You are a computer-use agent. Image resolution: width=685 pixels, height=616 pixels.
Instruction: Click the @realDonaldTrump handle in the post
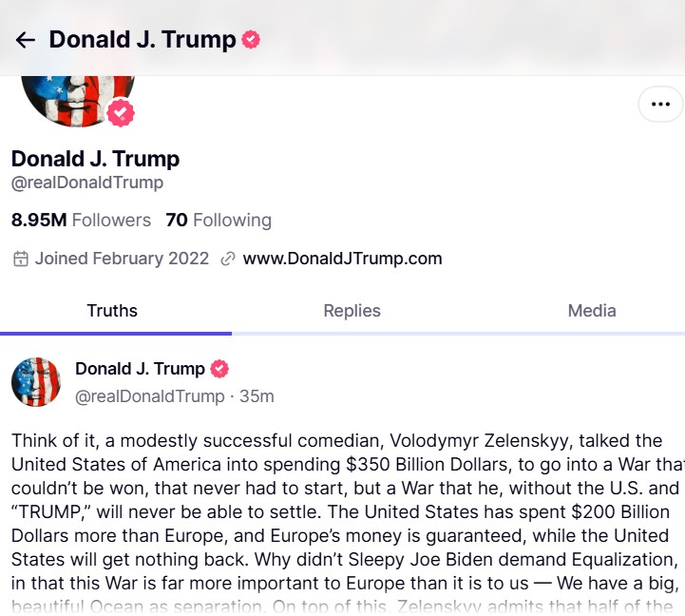click(x=149, y=396)
